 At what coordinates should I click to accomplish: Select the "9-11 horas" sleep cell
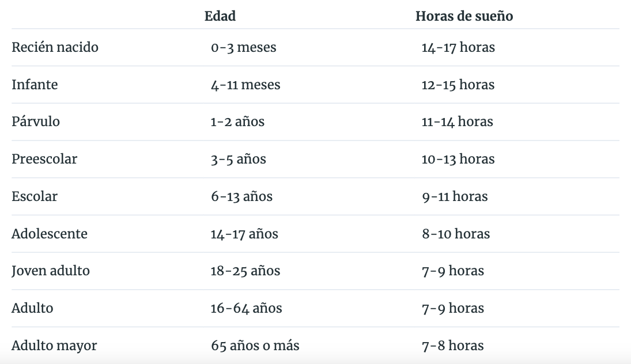click(454, 196)
